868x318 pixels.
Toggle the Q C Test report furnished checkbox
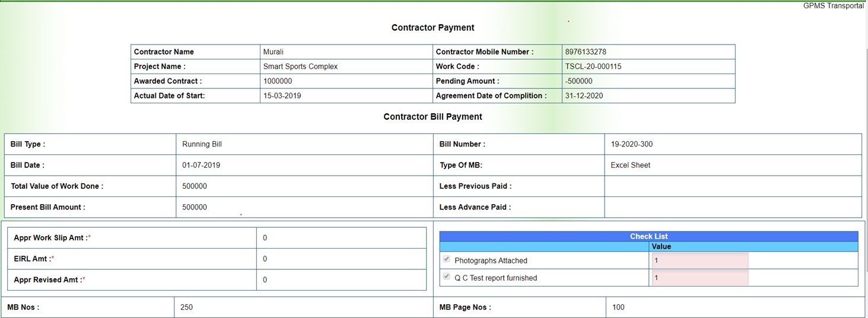click(x=446, y=276)
